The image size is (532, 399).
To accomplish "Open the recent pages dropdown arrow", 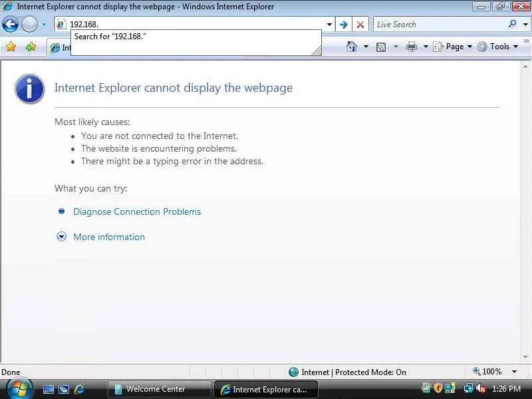I will (x=44, y=25).
